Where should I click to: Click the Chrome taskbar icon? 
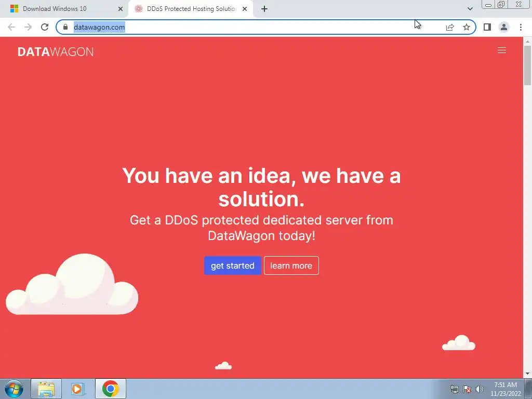click(111, 389)
